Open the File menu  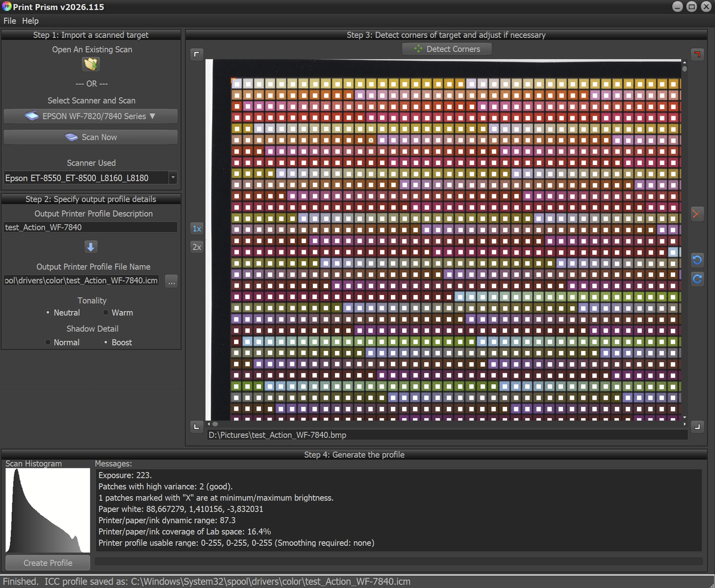click(10, 21)
